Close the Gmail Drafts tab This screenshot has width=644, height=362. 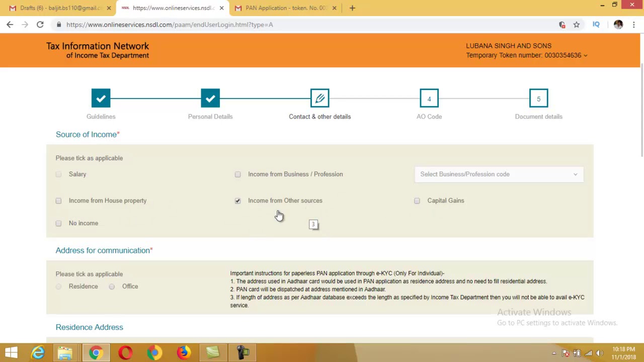[109, 8]
